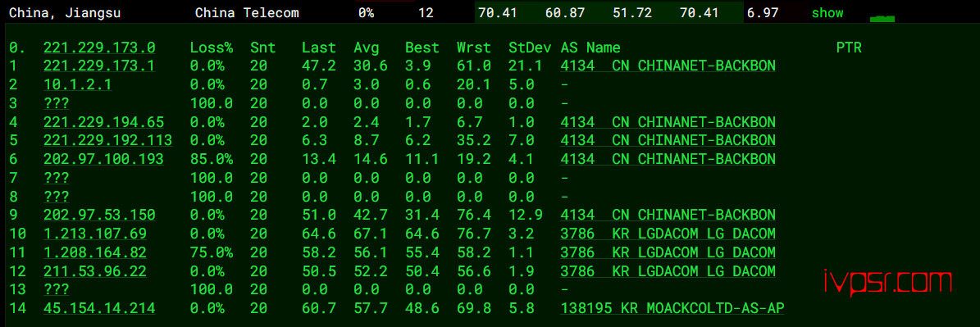Open 138195 KR MOACKCOLTD-AS-AP link
This screenshot has width=980, height=327.
pyautogui.click(x=672, y=308)
